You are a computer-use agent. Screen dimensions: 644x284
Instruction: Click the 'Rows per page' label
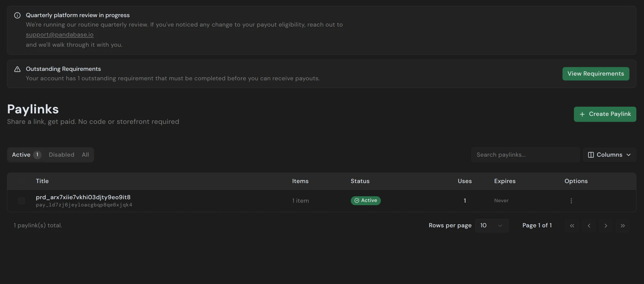tap(450, 225)
